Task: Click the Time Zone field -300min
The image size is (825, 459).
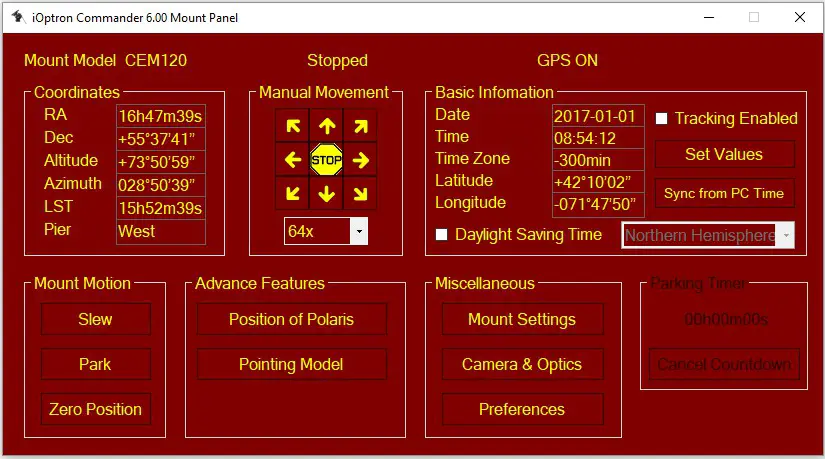Action: [x=598, y=160]
